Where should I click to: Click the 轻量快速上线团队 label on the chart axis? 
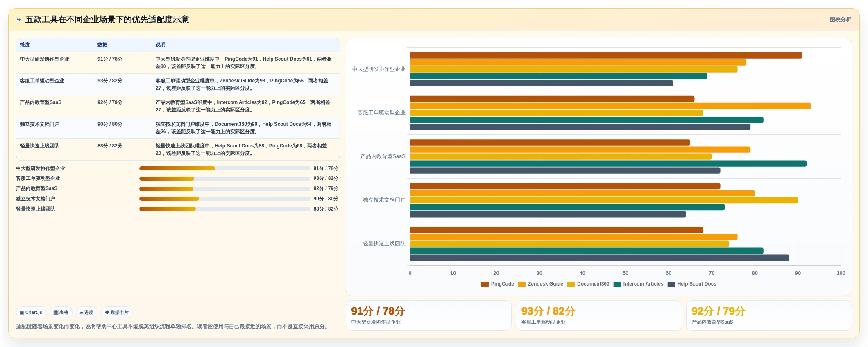(x=384, y=244)
